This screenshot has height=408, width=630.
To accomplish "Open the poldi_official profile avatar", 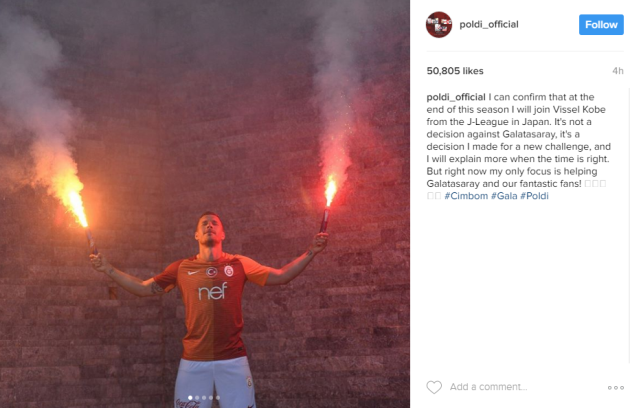I will 439,25.
